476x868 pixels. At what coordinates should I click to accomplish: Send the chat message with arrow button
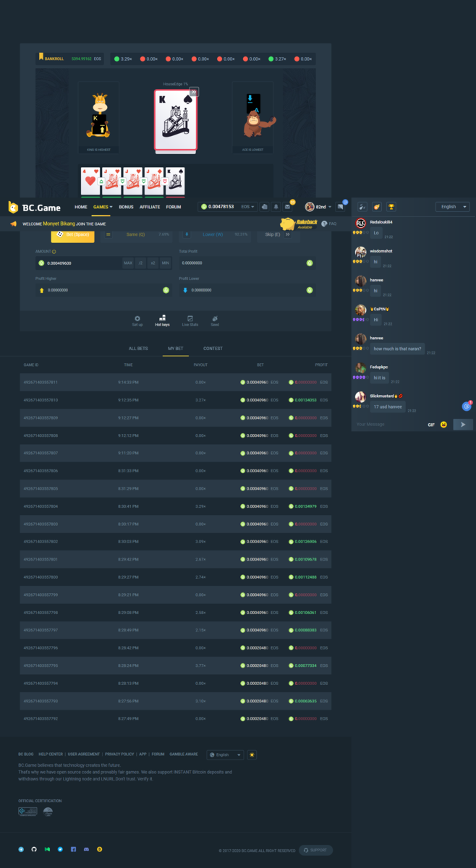pyautogui.click(x=463, y=425)
